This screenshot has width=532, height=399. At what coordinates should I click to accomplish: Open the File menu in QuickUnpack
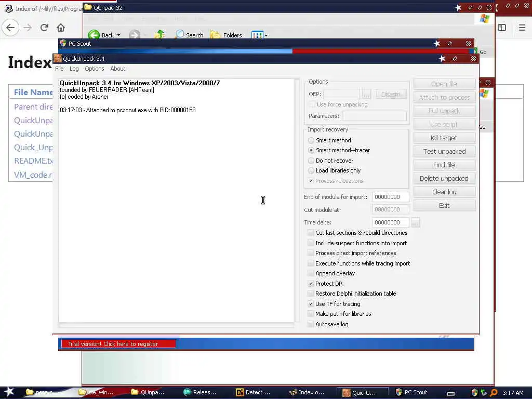coord(59,69)
